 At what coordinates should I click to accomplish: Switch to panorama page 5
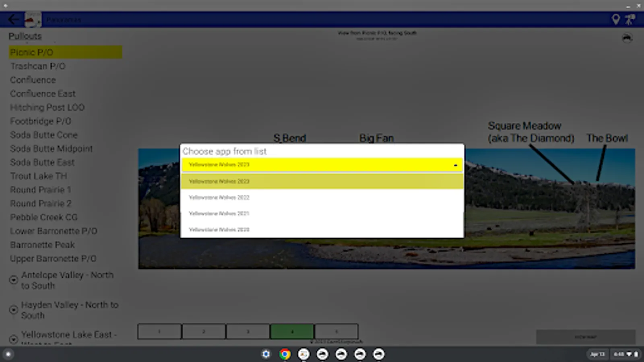click(336, 331)
